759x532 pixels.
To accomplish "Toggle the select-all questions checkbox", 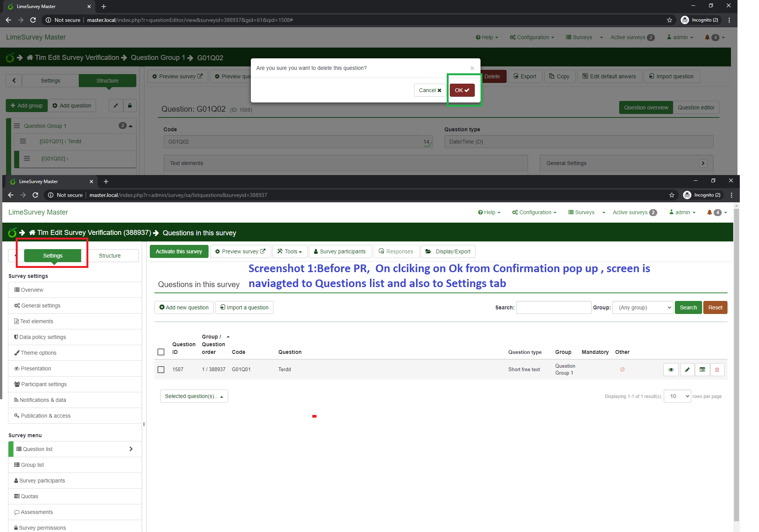I will [161, 352].
